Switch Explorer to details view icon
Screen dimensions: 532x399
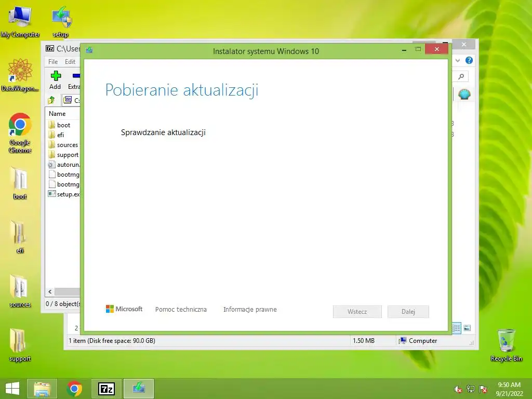tap(456, 328)
